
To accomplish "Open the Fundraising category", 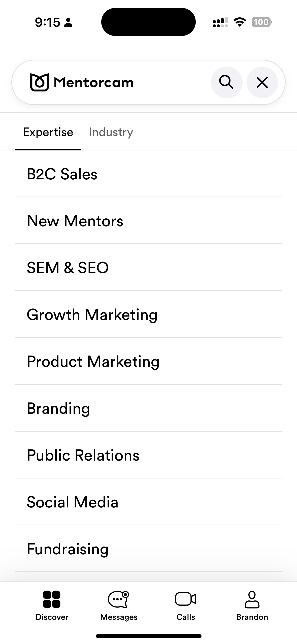I will (68, 549).
